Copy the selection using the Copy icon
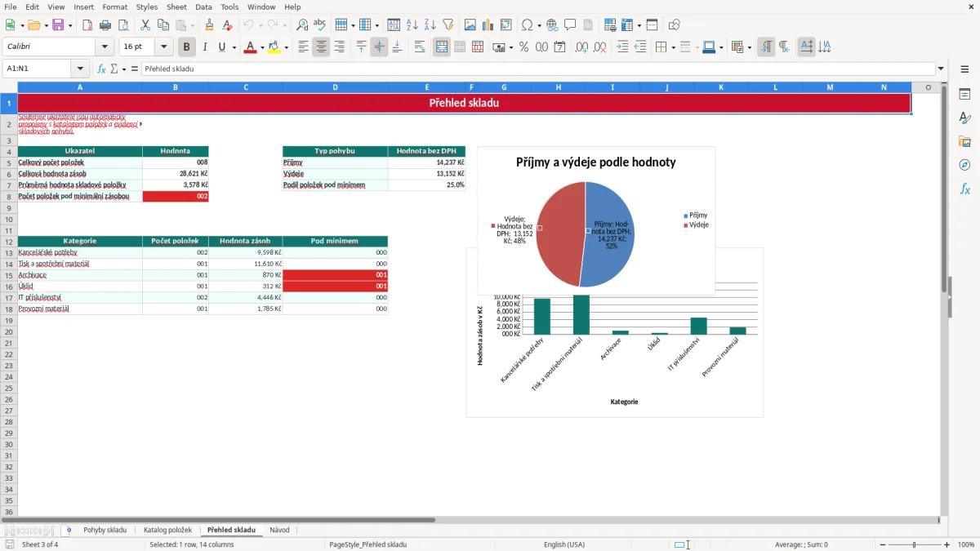 (x=163, y=25)
